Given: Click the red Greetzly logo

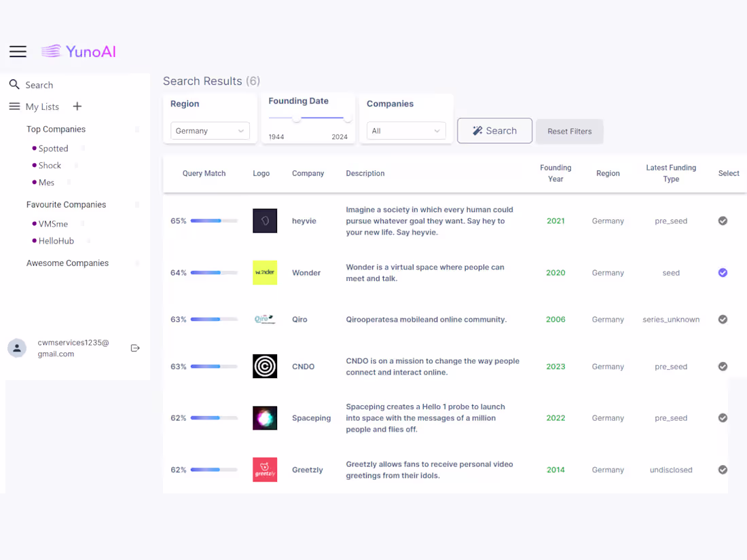Looking at the screenshot, I should point(265,470).
